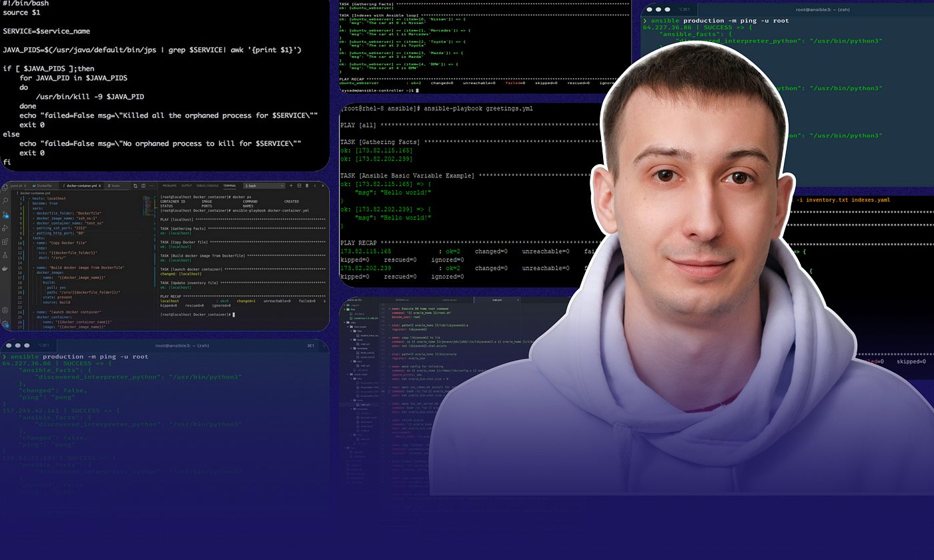Screen dimensions: 934x560
Task: Click the '/usr/bin/kill -9 $JAVA_PID' script line
Action: 90,97
